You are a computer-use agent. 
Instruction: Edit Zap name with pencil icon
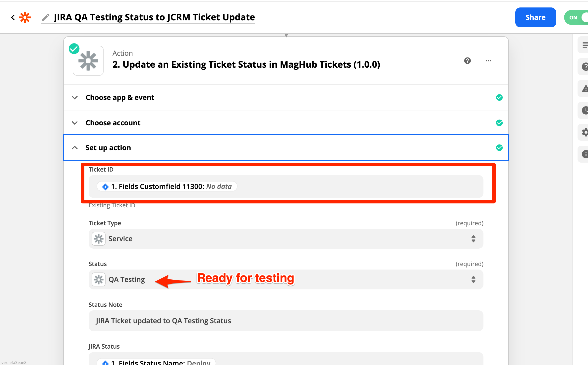pyautogui.click(x=46, y=17)
